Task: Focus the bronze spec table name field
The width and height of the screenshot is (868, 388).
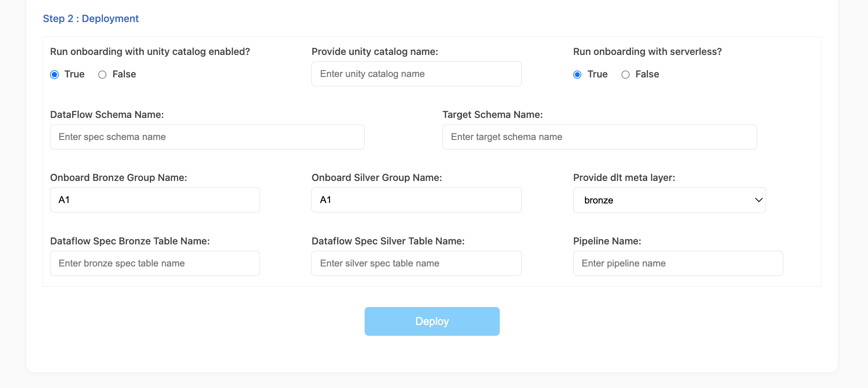Action: coord(155,263)
